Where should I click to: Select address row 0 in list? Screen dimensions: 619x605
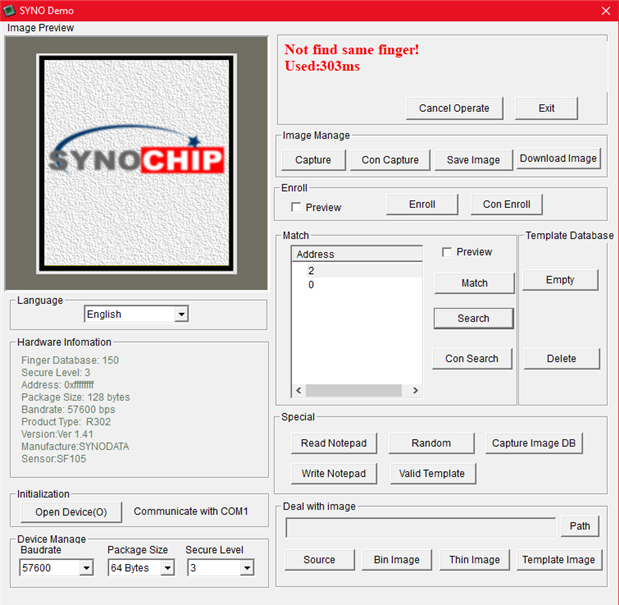point(357,285)
